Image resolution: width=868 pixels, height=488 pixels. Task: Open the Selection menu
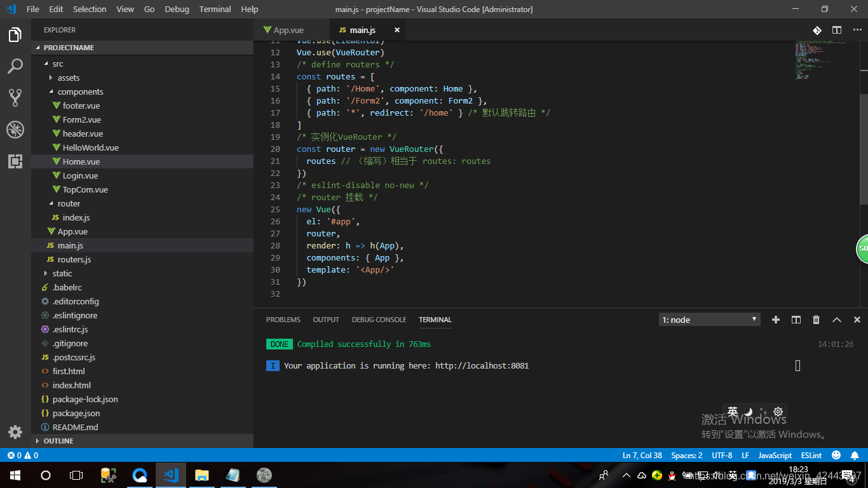click(x=90, y=9)
